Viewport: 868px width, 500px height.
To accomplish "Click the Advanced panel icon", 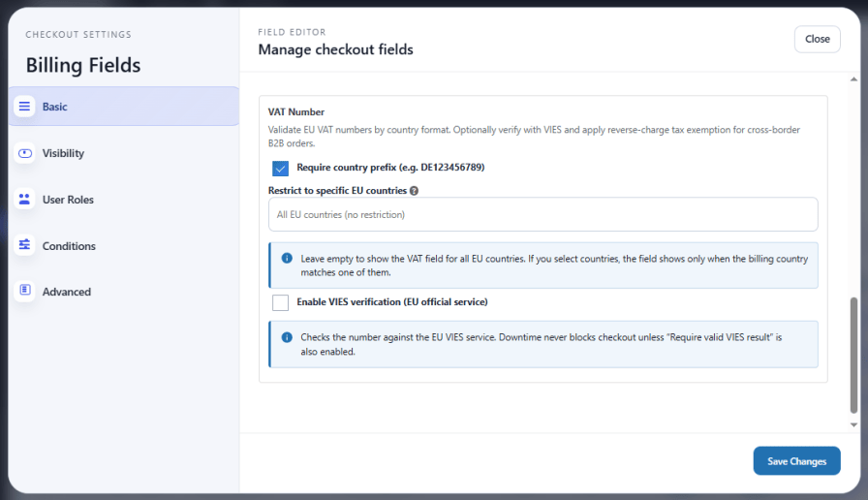I will point(24,290).
